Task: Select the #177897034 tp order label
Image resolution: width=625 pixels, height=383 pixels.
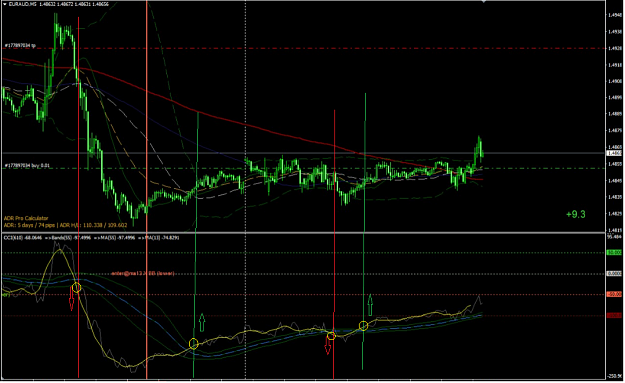Action: [x=20, y=45]
